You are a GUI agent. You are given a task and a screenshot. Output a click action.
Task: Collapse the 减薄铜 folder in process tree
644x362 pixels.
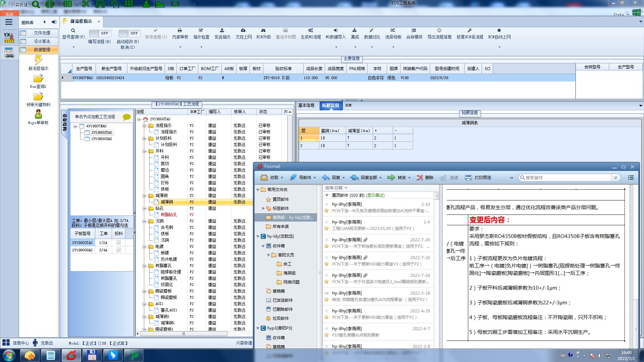click(x=145, y=196)
